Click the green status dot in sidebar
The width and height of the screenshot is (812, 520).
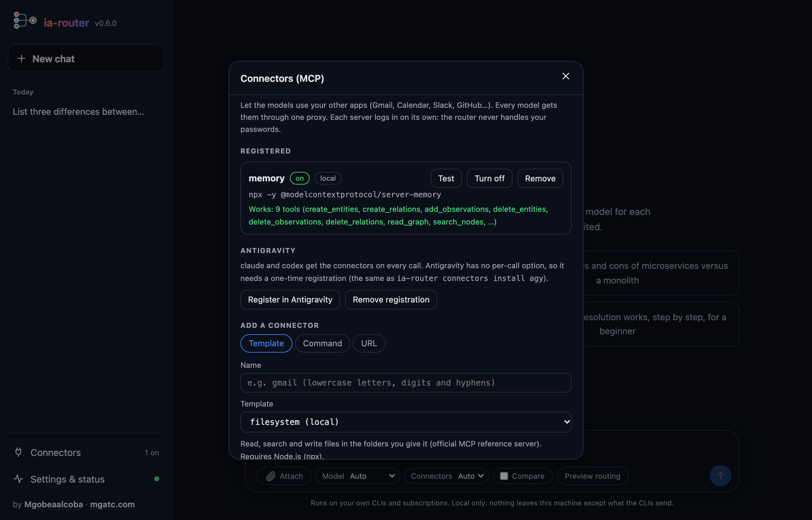point(156,479)
